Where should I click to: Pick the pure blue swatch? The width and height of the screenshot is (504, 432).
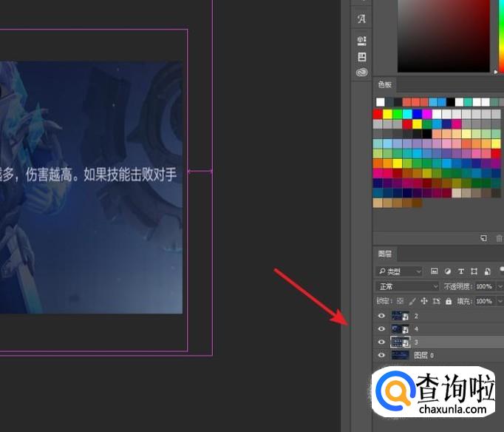tap(418, 114)
